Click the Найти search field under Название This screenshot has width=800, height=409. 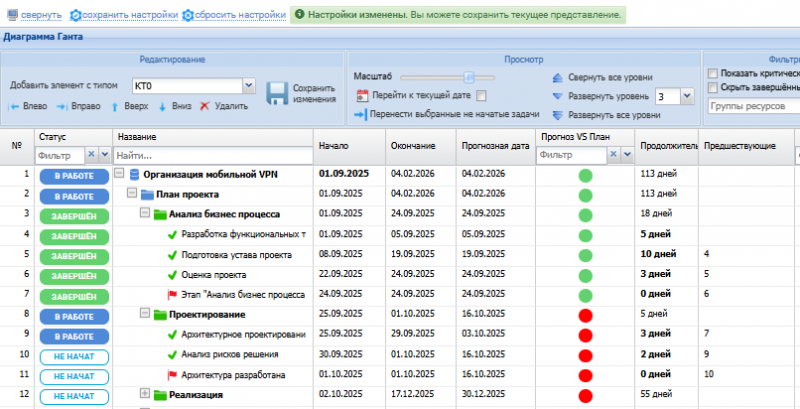pos(212,155)
